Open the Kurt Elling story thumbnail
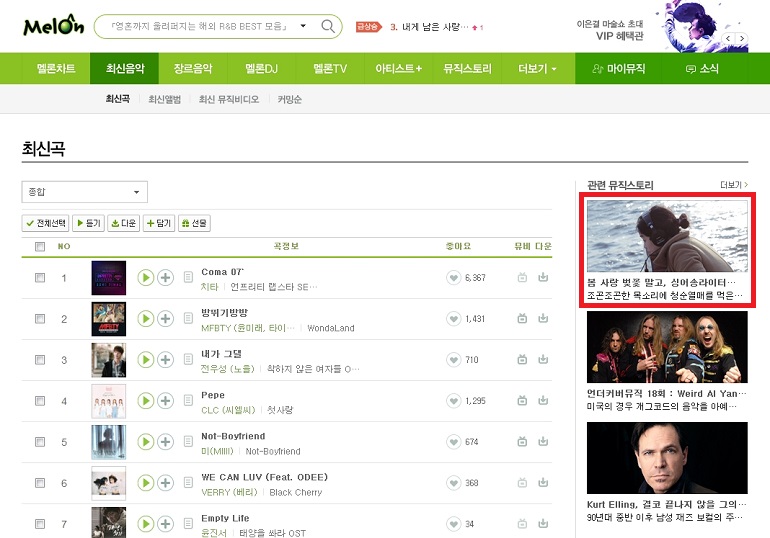 [667, 458]
